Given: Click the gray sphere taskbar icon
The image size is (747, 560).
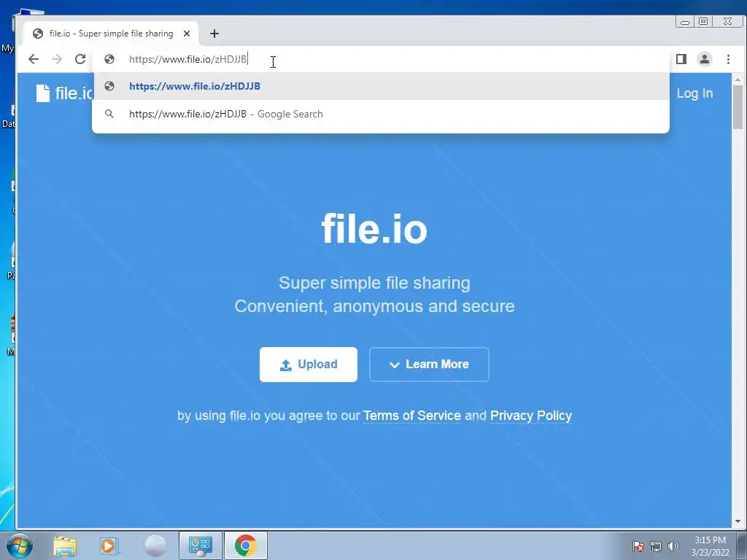Looking at the screenshot, I should point(155,545).
